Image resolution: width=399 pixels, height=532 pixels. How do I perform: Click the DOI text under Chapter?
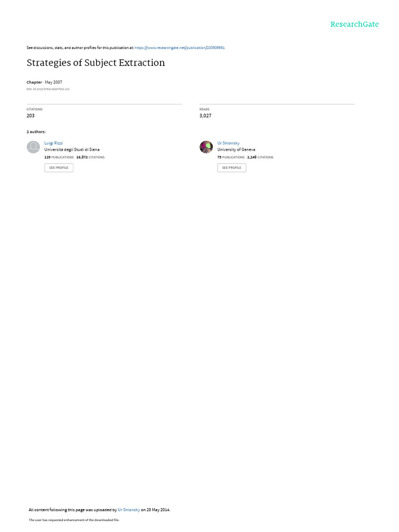[48, 89]
